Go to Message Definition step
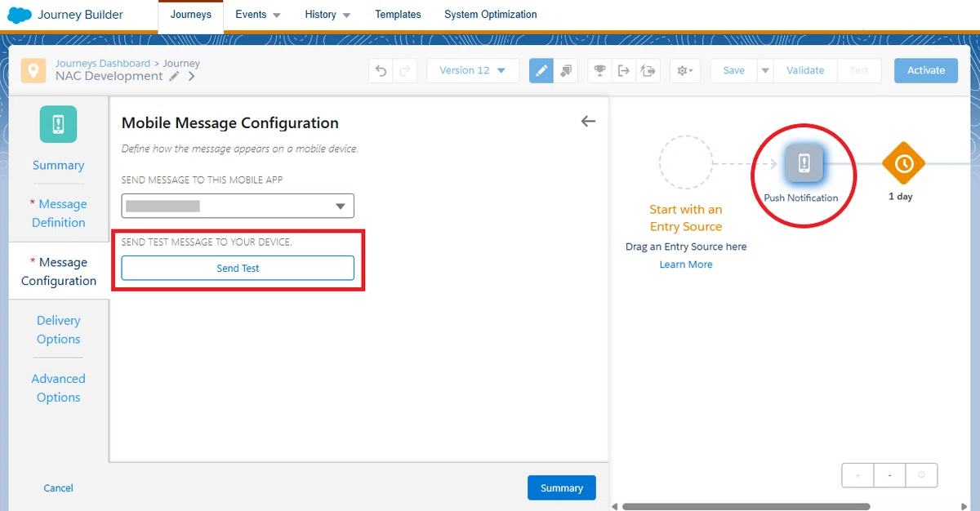980x511 pixels. coord(58,213)
